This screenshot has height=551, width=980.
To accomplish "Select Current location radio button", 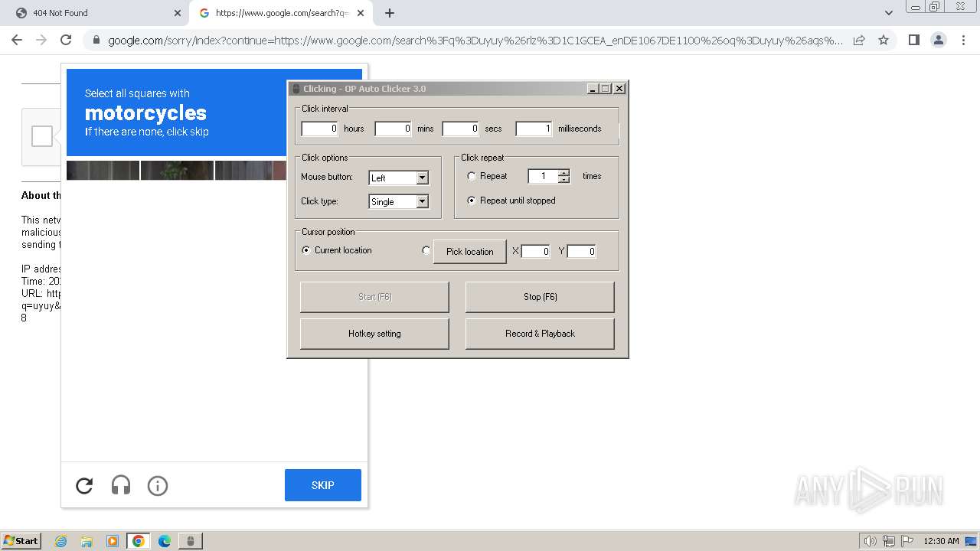I will pyautogui.click(x=306, y=250).
